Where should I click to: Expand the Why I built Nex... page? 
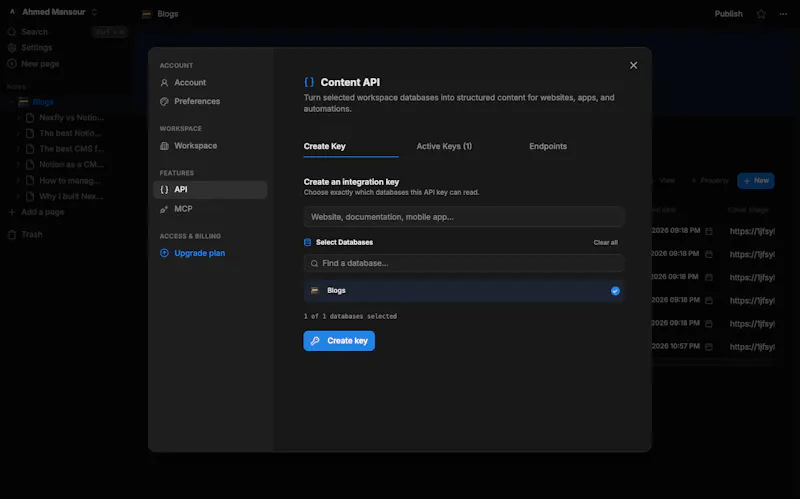click(x=18, y=196)
